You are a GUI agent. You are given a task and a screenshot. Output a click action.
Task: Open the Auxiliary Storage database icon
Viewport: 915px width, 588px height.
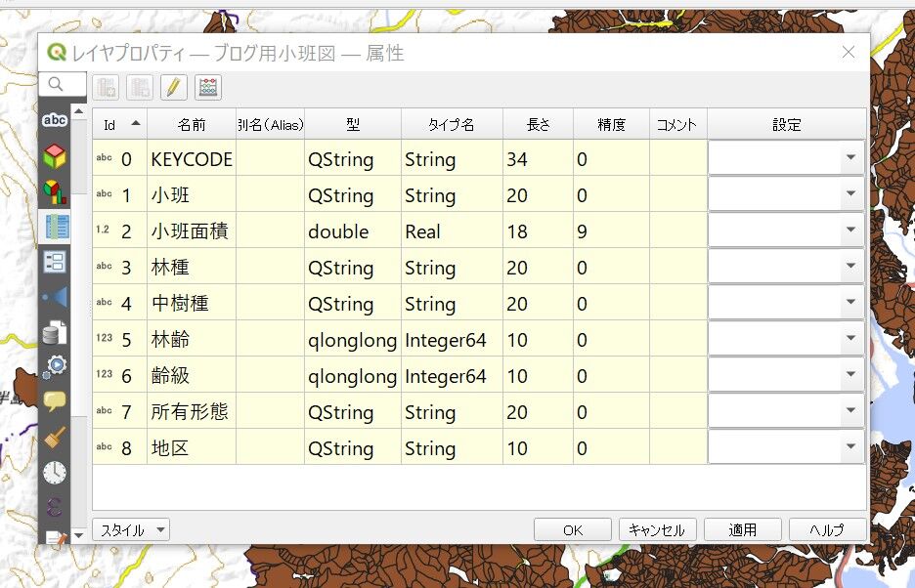tap(55, 332)
